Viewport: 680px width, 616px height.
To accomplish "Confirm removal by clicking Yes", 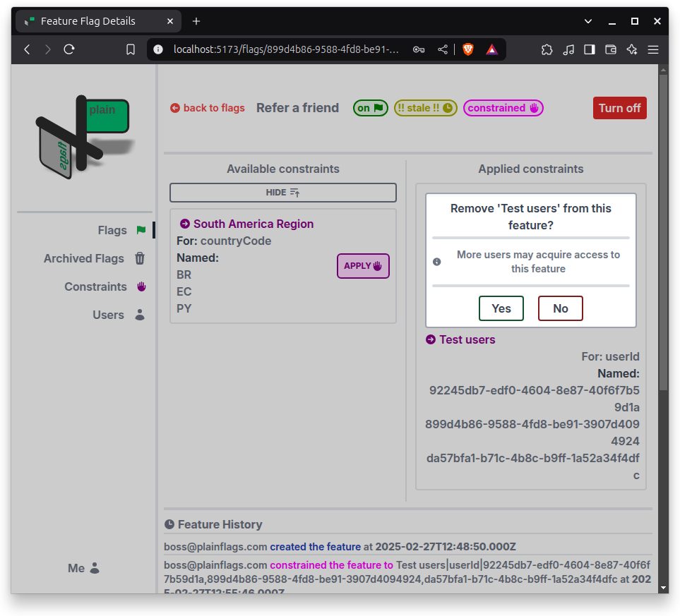I will click(501, 308).
